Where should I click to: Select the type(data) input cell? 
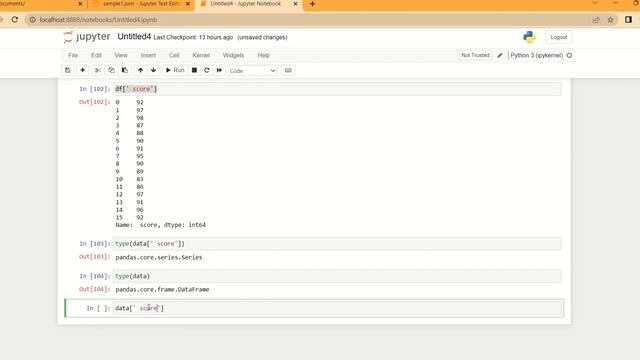337,276
